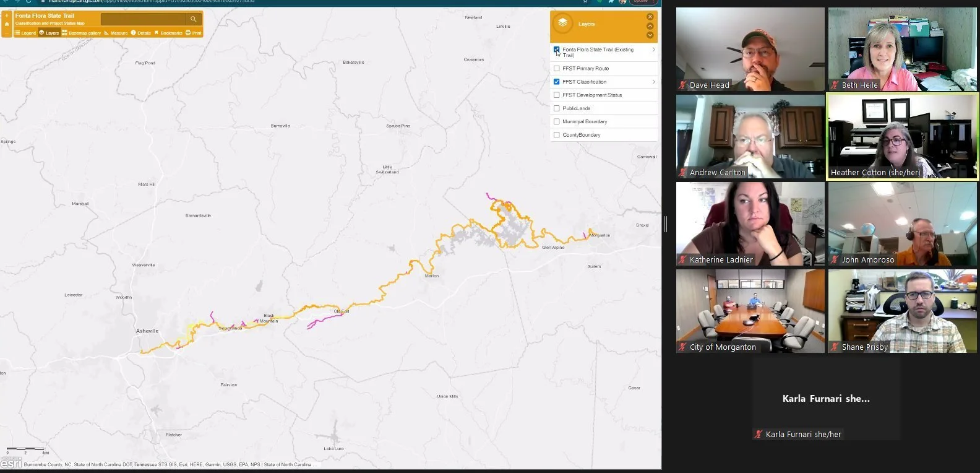
Task: Expand Layers panel with down chevron
Action: (650, 35)
